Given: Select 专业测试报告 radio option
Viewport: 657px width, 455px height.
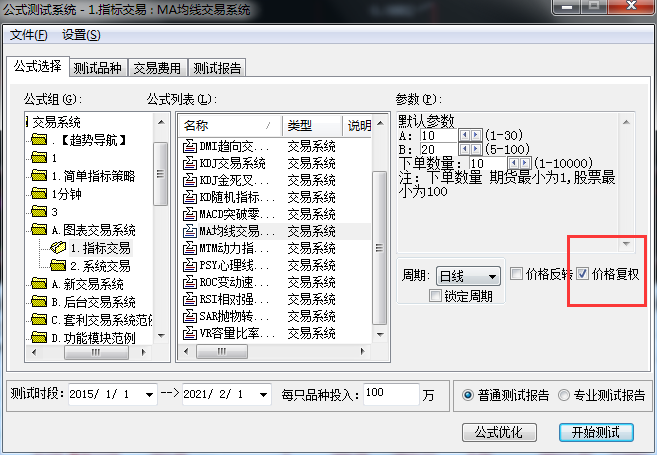Looking at the screenshot, I should coord(564,395).
